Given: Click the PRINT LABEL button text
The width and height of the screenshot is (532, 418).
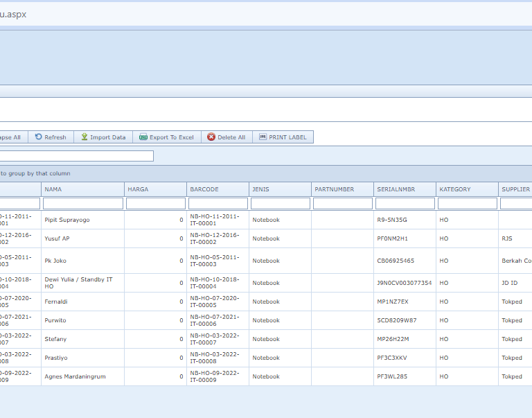Looking at the screenshot, I should coord(287,137).
